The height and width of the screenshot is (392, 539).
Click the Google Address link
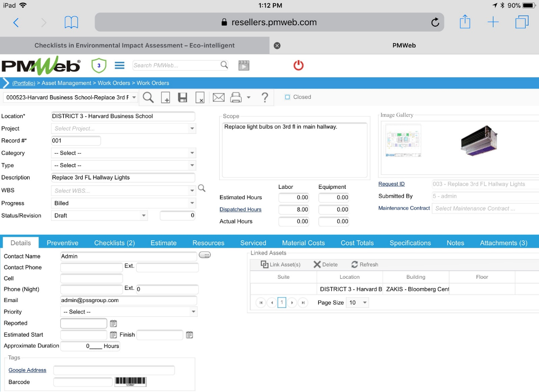(x=28, y=370)
